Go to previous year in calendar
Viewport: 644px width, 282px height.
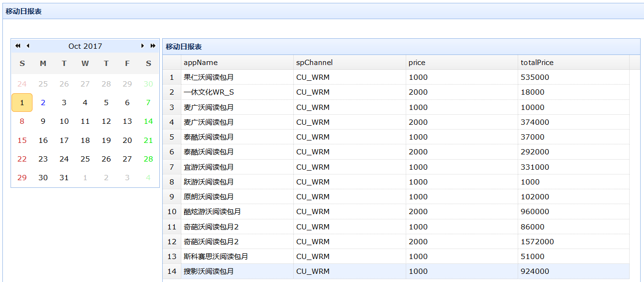pos(18,46)
